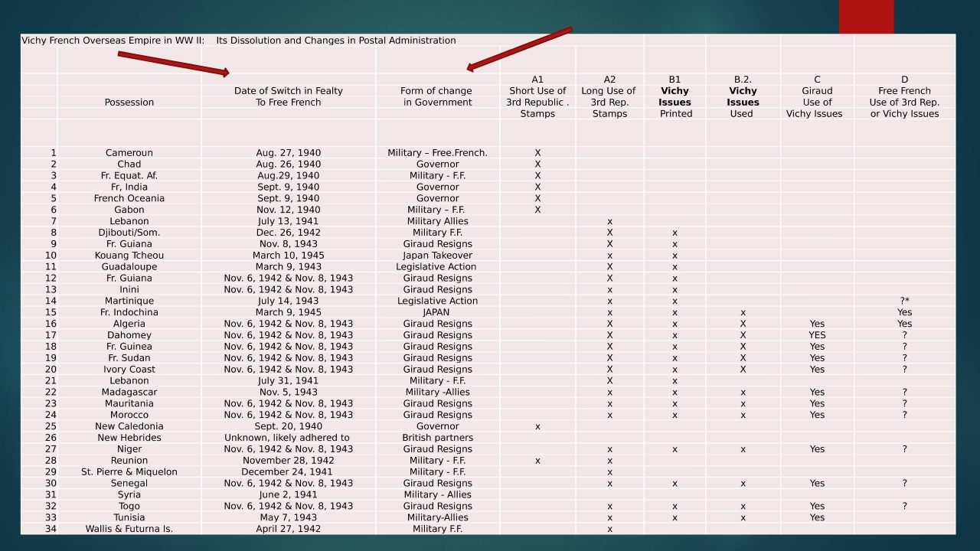Viewport: 980px width, 551px height.
Task: Select the date 'November 28, 1942'
Action: (289, 461)
